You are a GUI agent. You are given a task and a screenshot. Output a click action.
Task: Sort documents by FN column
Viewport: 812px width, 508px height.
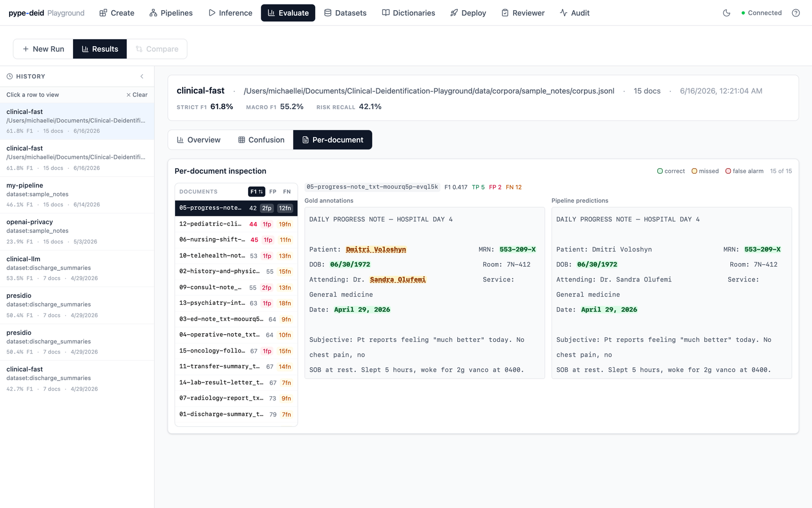pos(287,192)
